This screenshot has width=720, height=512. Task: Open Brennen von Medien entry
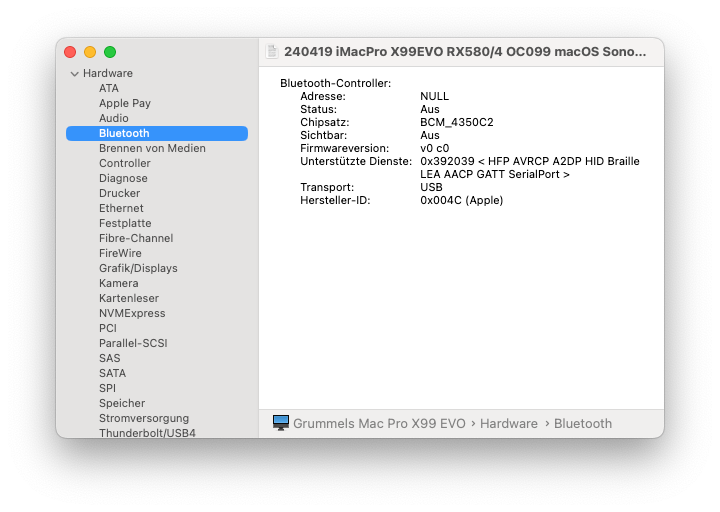pyautogui.click(x=152, y=148)
